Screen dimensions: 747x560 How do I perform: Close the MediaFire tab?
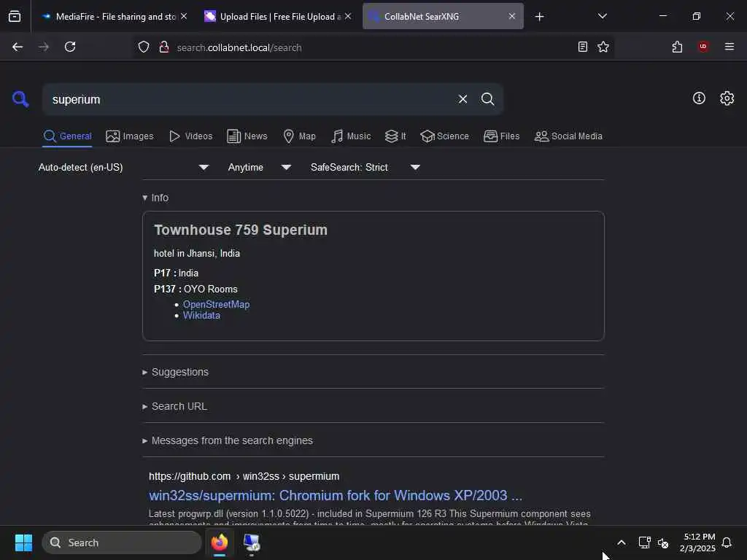coord(184,16)
